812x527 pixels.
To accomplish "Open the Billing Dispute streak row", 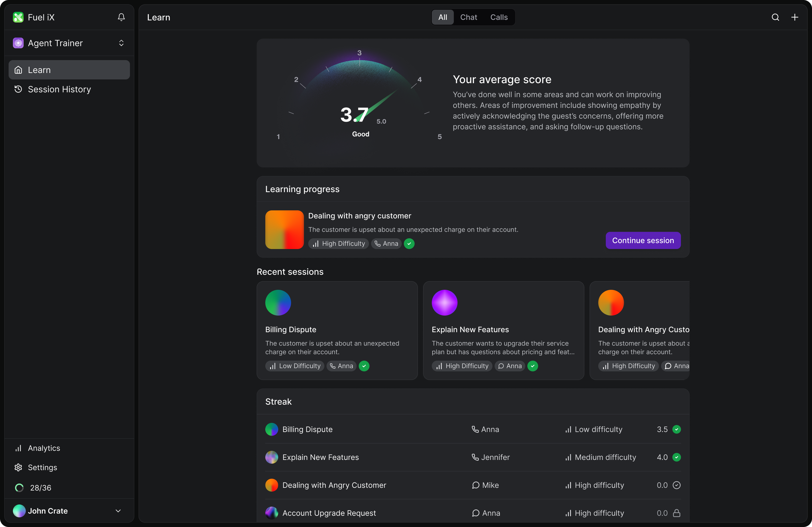I will (473, 429).
